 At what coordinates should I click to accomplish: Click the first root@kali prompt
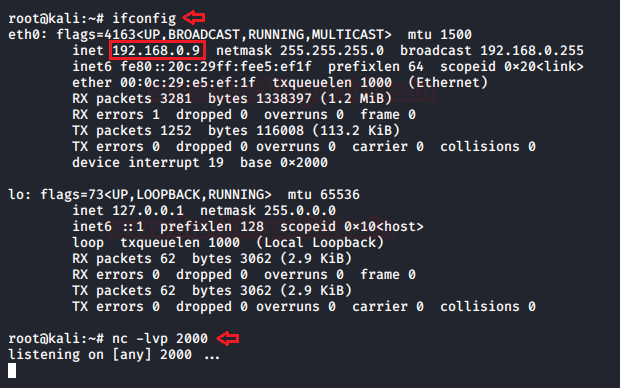point(56,19)
